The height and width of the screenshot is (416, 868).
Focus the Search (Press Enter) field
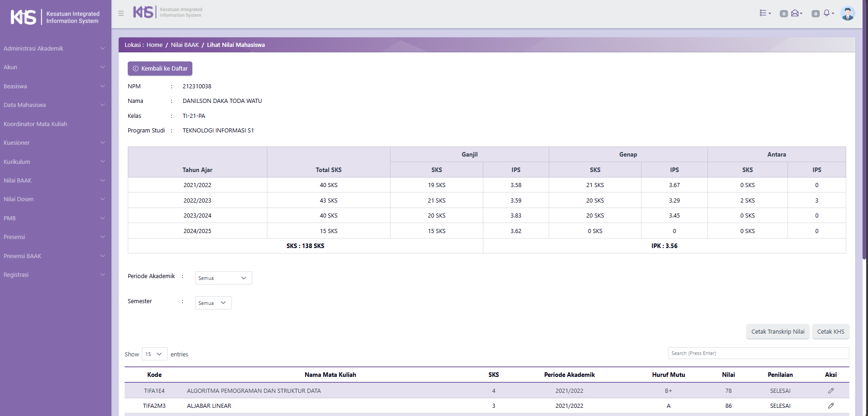(758, 353)
